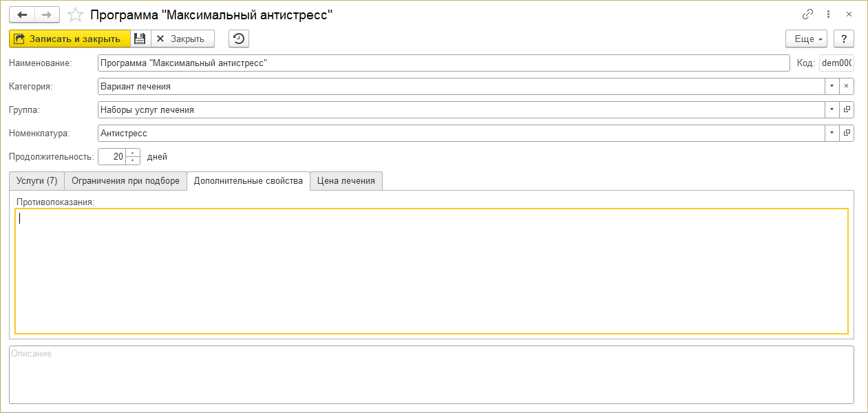Increase Продолжительность days with up arrow
Image resolution: width=868 pixels, height=413 pixels.
[x=133, y=153]
